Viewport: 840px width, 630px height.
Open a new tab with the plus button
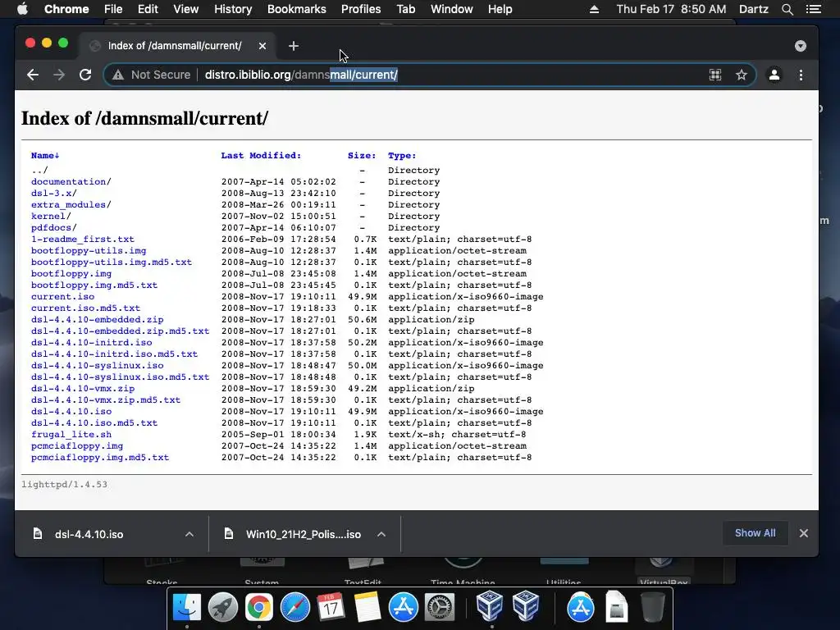pos(293,46)
